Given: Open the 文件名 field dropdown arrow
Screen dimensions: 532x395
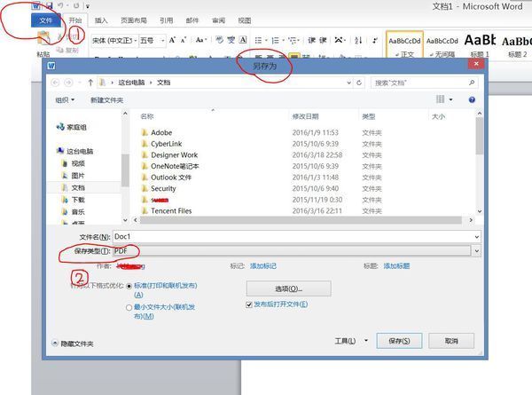Looking at the screenshot, I should pyautogui.click(x=477, y=237).
